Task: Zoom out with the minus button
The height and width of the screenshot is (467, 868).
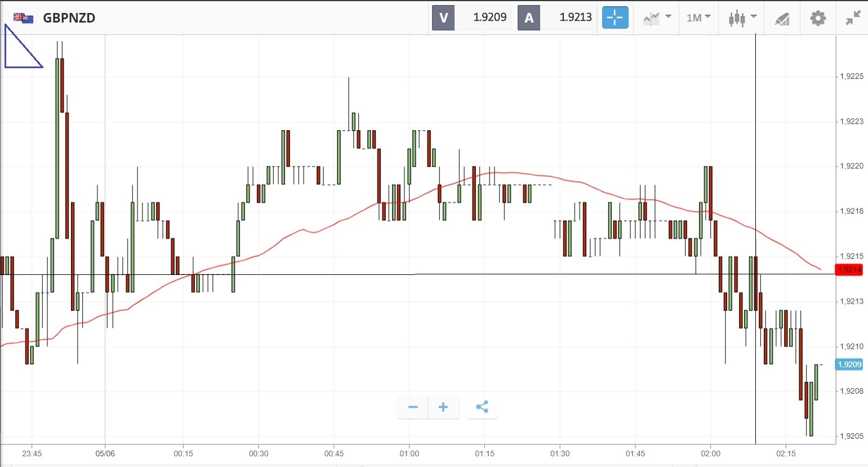Action: (413, 407)
